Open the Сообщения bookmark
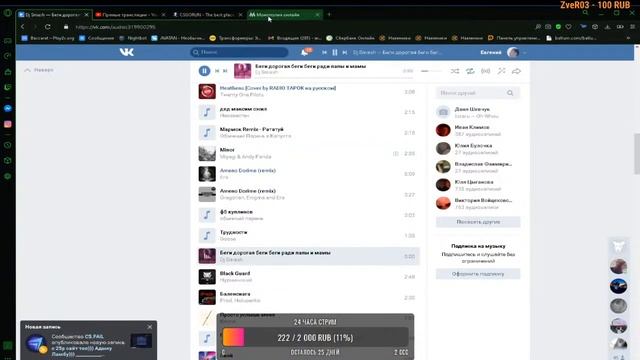640x360 pixels. coord(97,38)
